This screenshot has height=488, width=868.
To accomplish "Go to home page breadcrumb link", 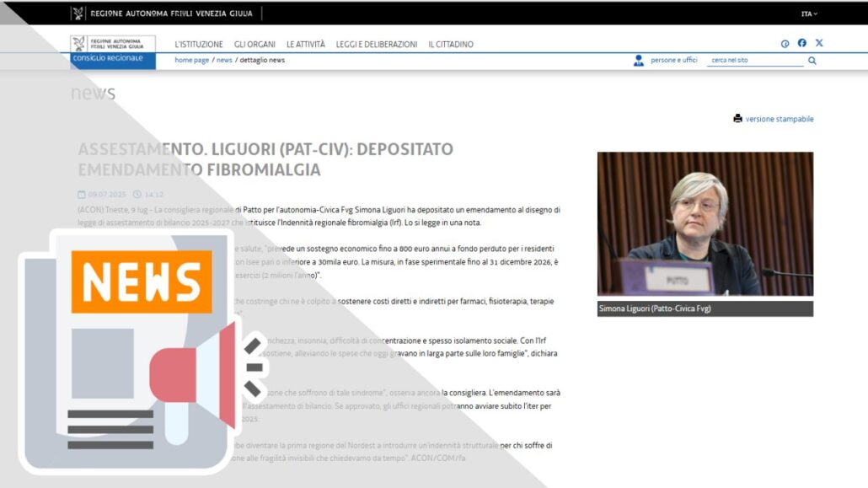I will (x=191, y=60).
